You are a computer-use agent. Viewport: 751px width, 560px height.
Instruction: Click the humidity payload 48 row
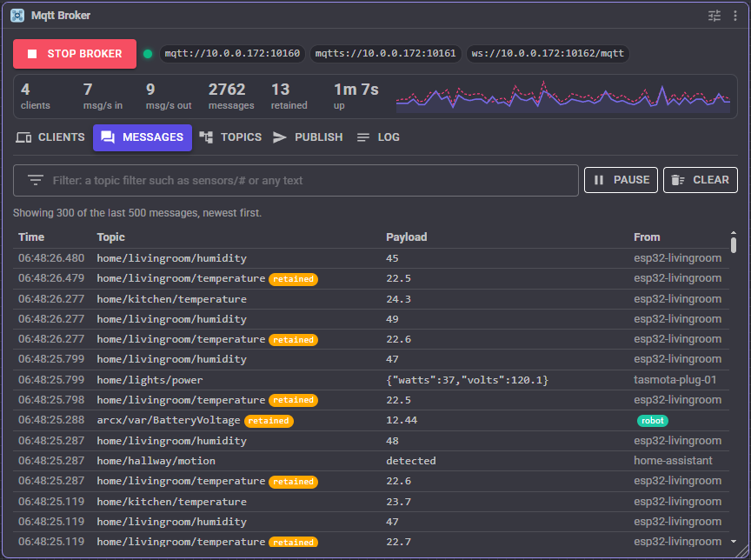click(x=371, y=441)
